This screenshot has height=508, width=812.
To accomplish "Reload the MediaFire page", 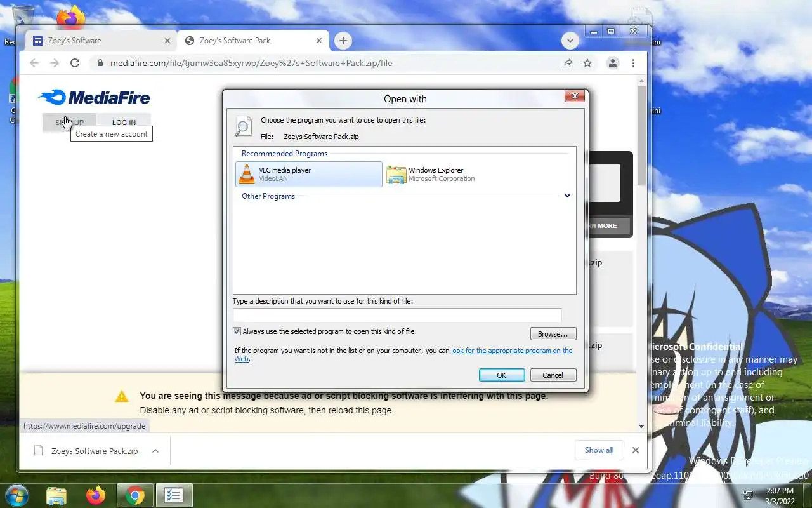I will pyautogui.click(x=75, y=63).
